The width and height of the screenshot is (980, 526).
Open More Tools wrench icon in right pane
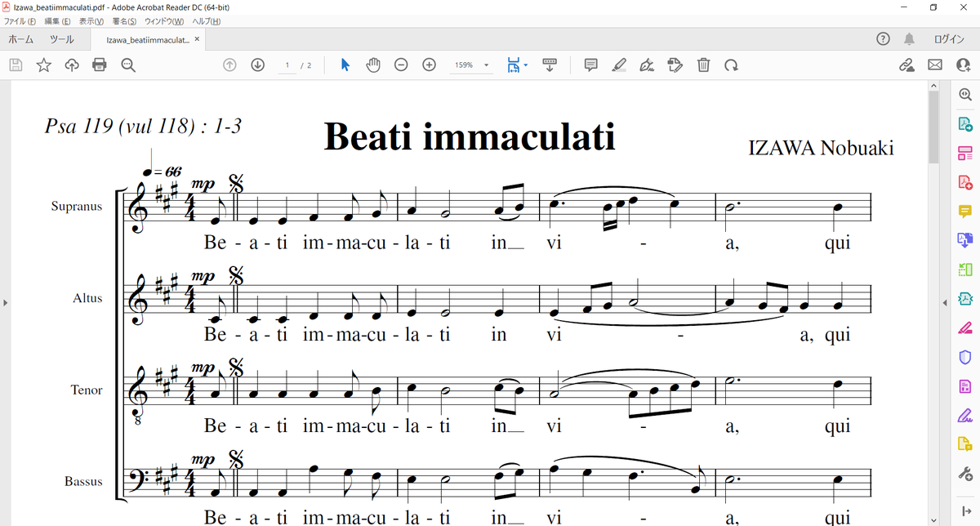pyautogui.click(x=964, y=474)
